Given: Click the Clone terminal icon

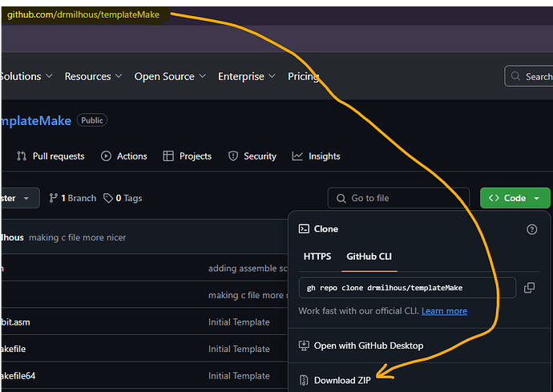Looking at the screenshot, I should 304,228.
